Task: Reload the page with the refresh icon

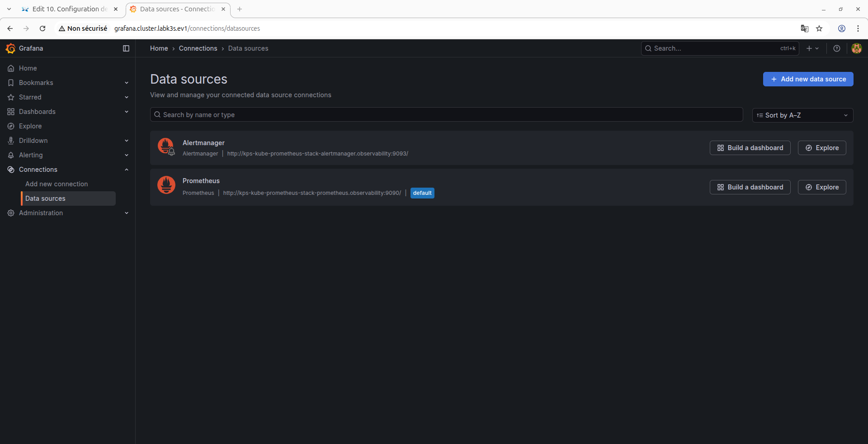Action: [42, 28]
